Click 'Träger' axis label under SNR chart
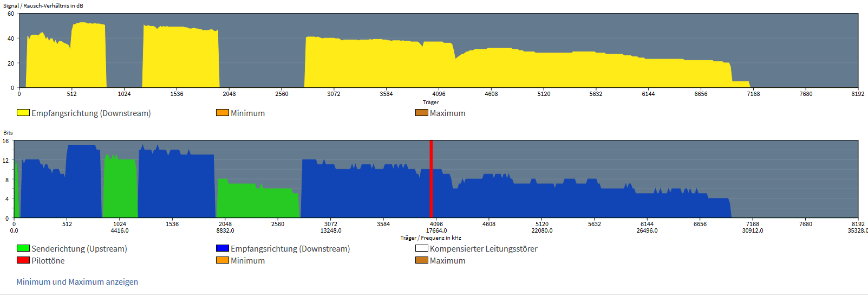Image resolution: width=868 pixels, height=295 pixels. pyautogui.click(x=431, y=102)
